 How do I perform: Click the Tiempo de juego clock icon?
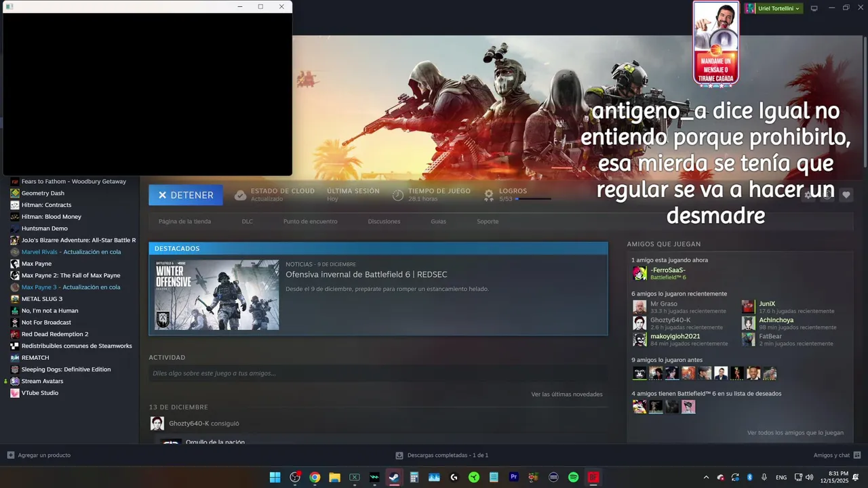point(398,195)
